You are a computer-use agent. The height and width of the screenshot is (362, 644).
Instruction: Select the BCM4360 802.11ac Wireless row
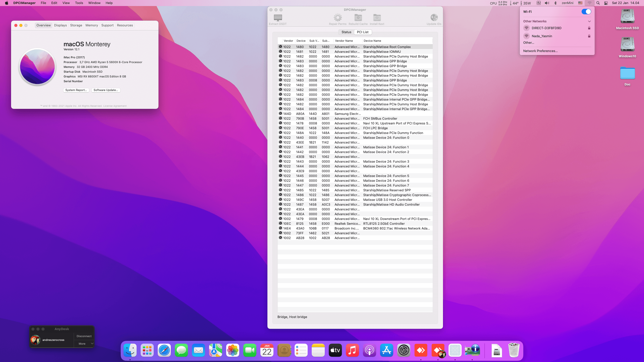355,228
